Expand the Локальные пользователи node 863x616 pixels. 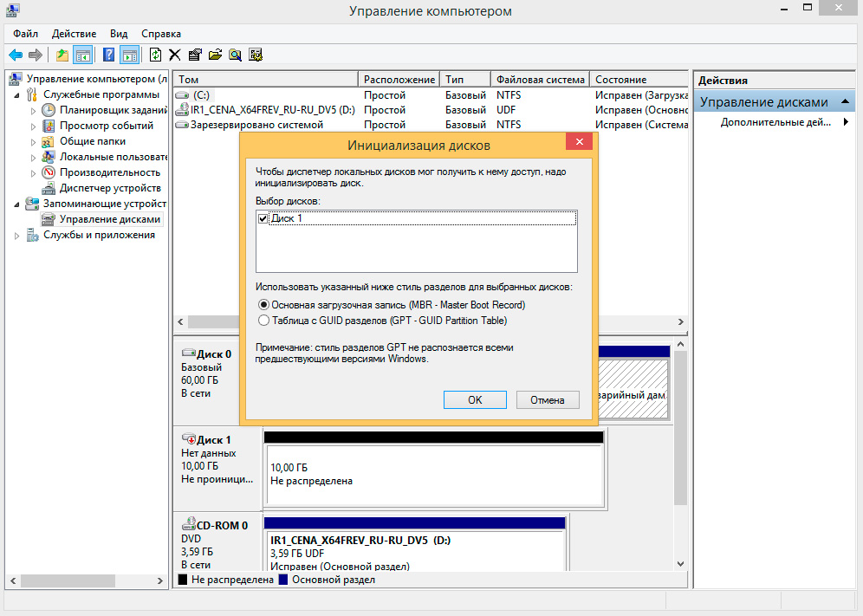pyautogui.click(x=33, y=158)
